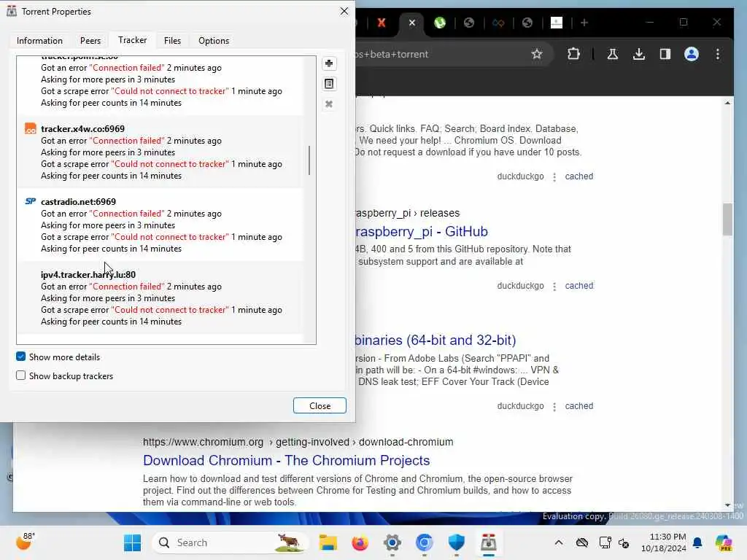747x560 pixels.
Task: Click the taskbar Search box
Action: (x=230, y=542)
